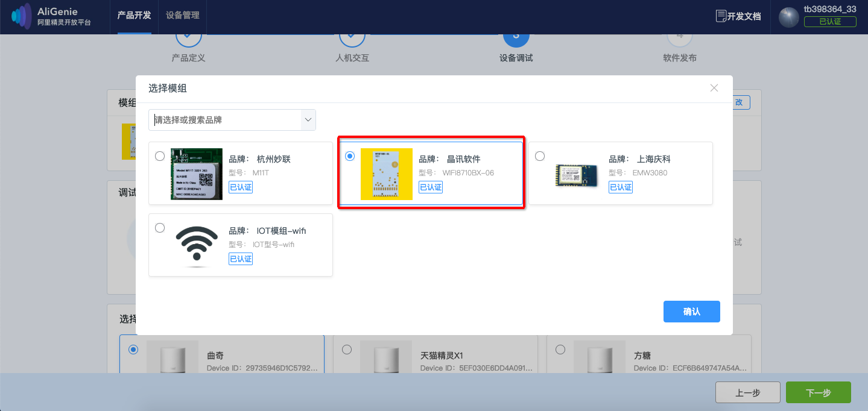868x411 pixels.
Task: Click the 选择模组 dialog title
Action: pos(168,89)
